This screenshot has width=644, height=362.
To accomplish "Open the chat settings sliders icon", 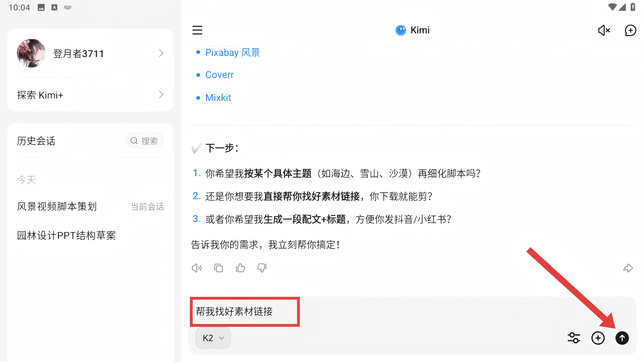I will point(574,338).
